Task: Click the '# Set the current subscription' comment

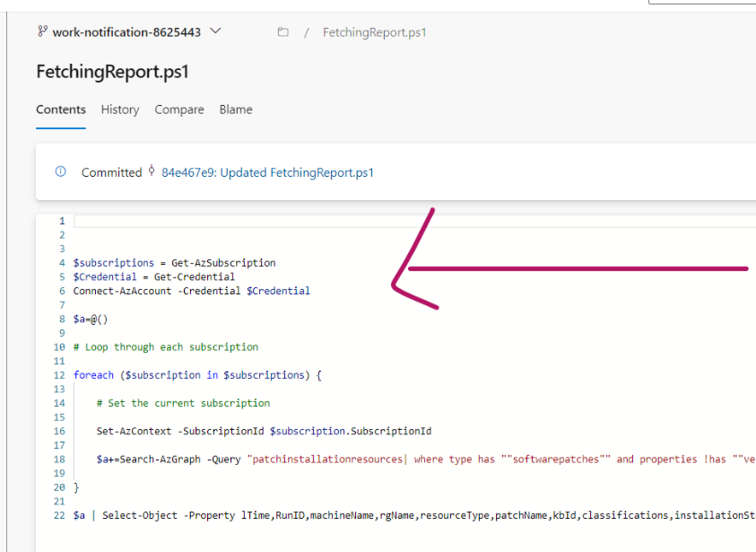Action: pos(183,403)
